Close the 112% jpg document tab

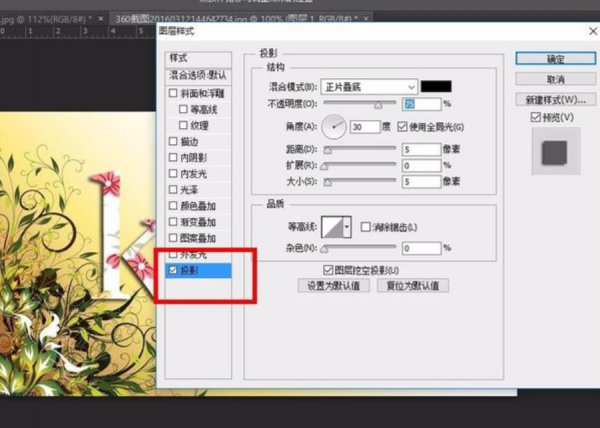[101, 18]
